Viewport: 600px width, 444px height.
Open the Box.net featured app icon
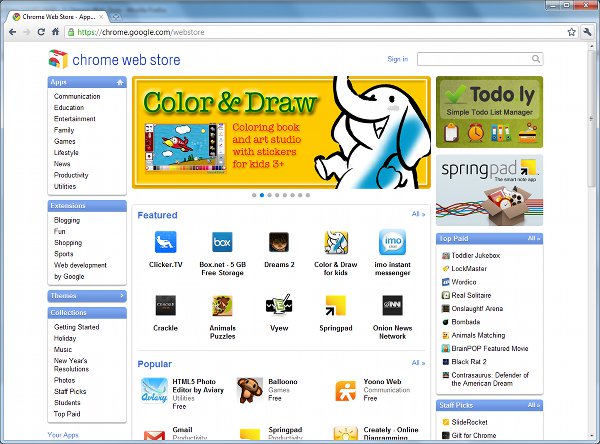(222, 242)
